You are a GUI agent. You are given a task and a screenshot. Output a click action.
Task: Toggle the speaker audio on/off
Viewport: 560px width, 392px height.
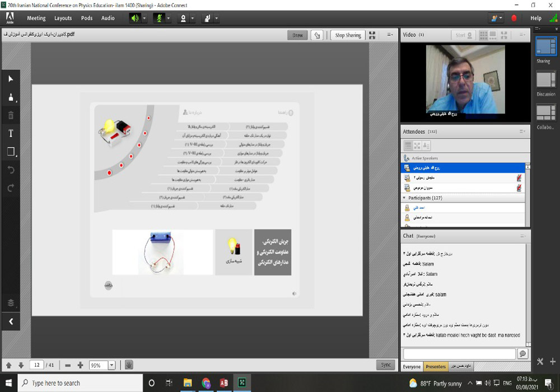pos(134,18)
